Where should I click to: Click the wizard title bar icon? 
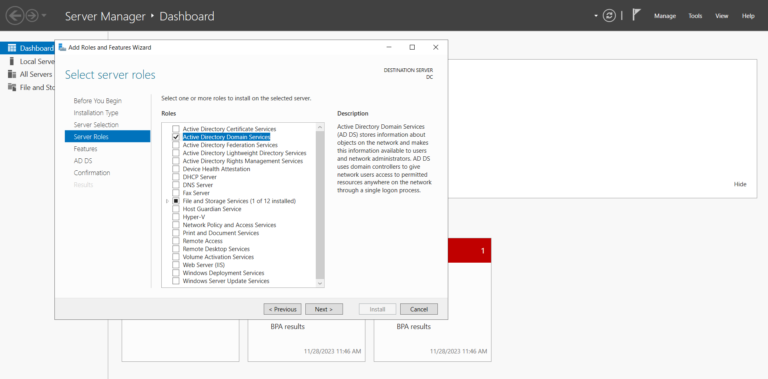[62, 47]
